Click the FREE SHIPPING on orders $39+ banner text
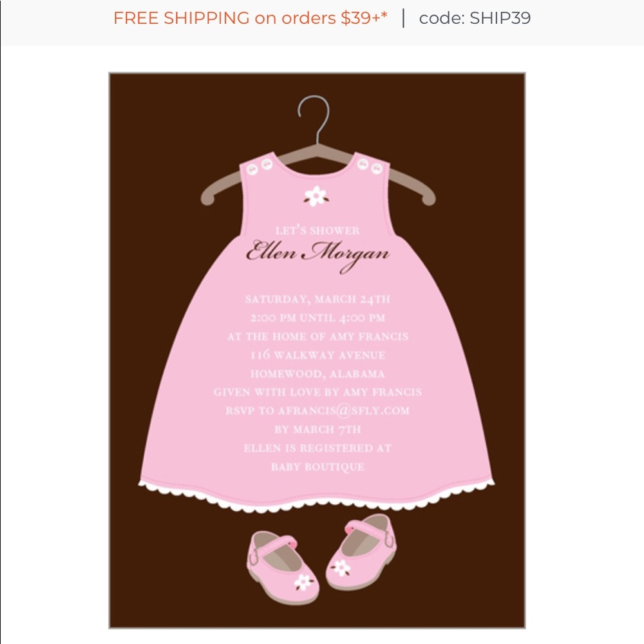 [x=250, y=18]
